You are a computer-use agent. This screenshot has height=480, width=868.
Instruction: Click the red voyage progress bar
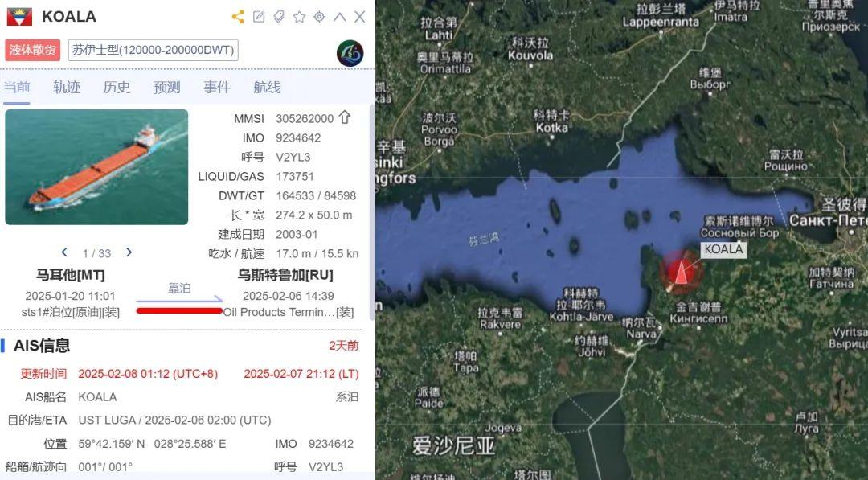(179, 310)
